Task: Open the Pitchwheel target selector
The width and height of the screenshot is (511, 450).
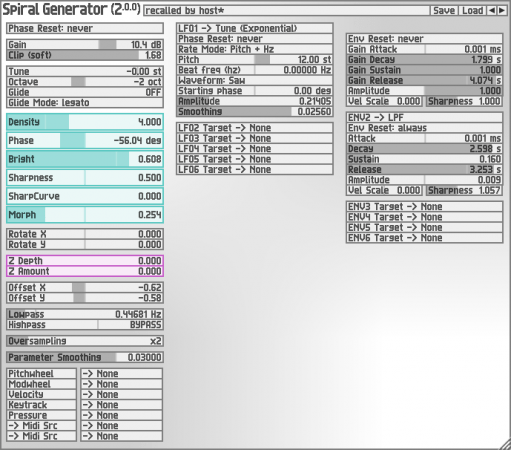Action: click(121, 373)
